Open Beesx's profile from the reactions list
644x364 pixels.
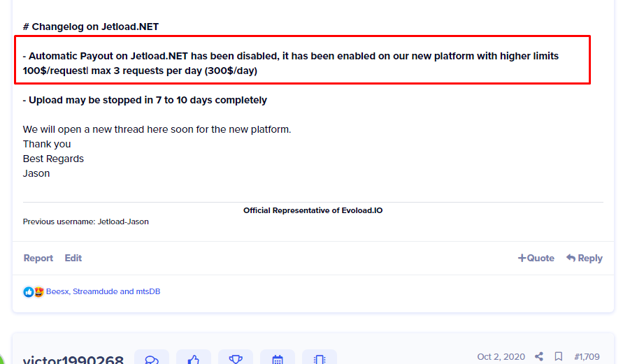click(x=57, y=291)
